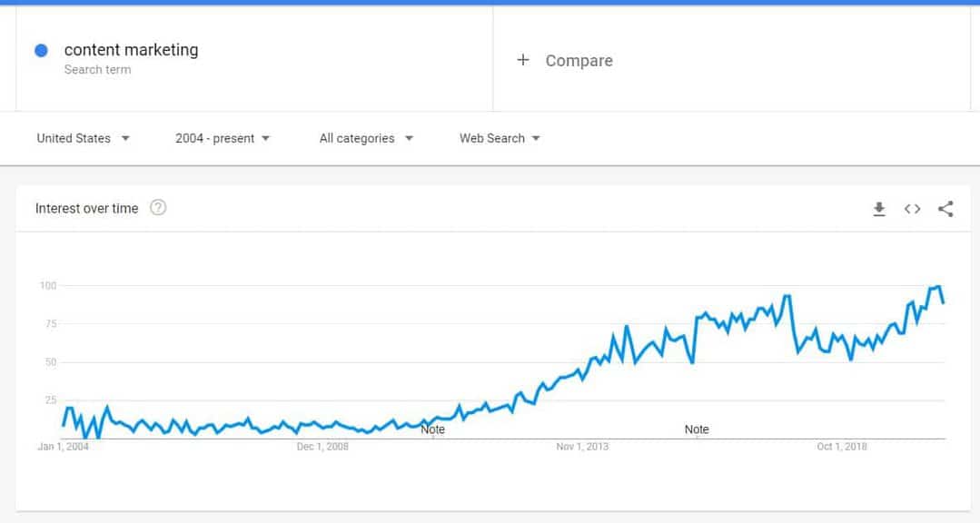Click the first Note marker on chart
Screen dimensions: 980x523
tap(432, 429)
